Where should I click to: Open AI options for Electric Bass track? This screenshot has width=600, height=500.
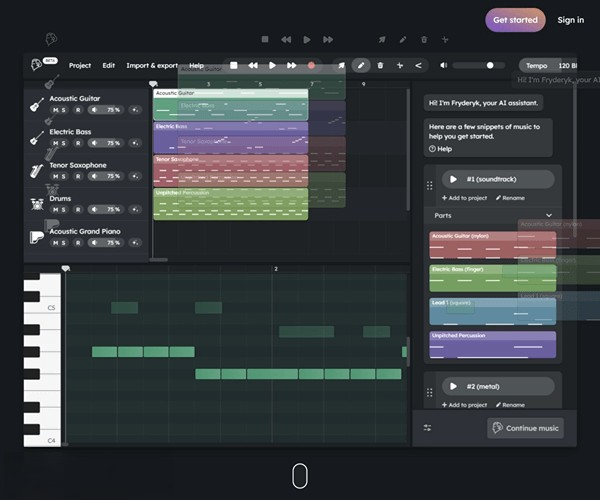point(135,143)
